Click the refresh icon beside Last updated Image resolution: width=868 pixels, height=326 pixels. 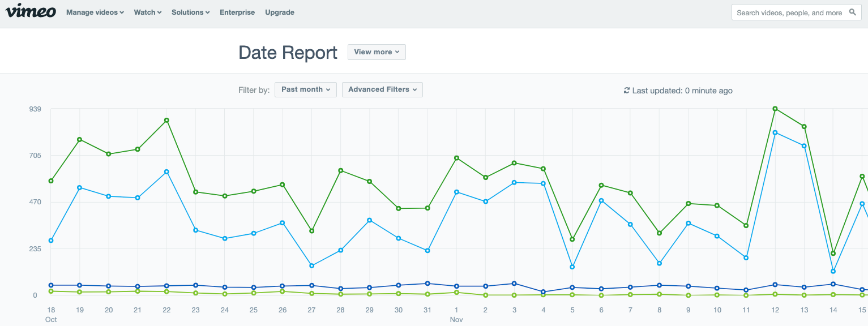626,91
